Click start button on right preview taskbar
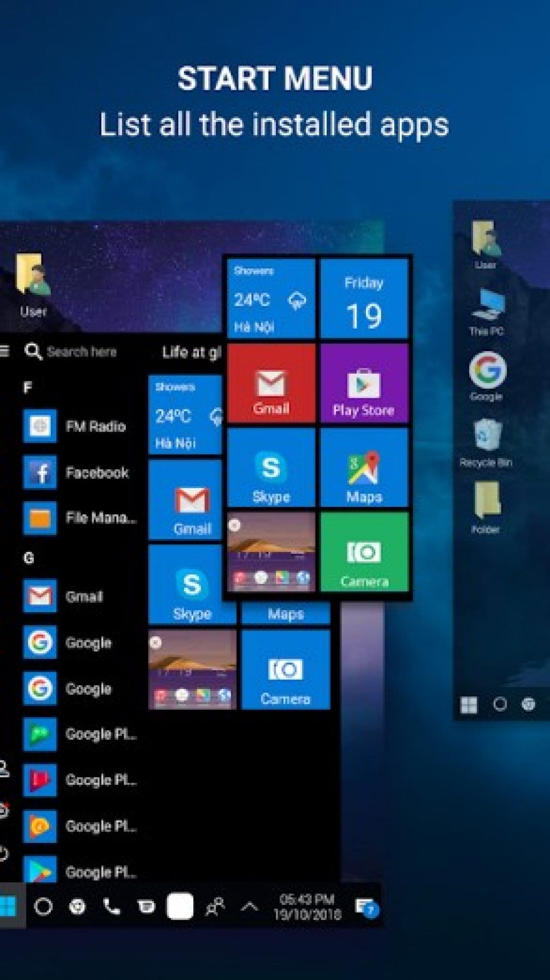The image size is (550, 980). pos(469,704)
